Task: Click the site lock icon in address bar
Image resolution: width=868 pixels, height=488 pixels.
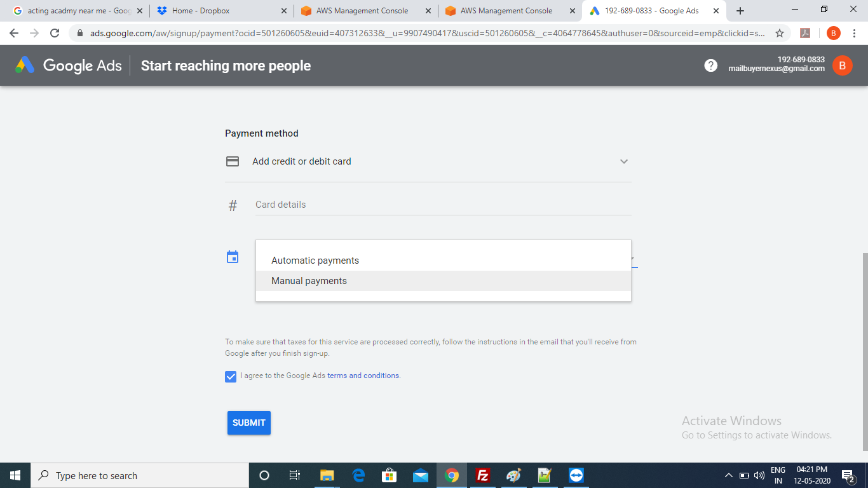Action: click(80, 34)
